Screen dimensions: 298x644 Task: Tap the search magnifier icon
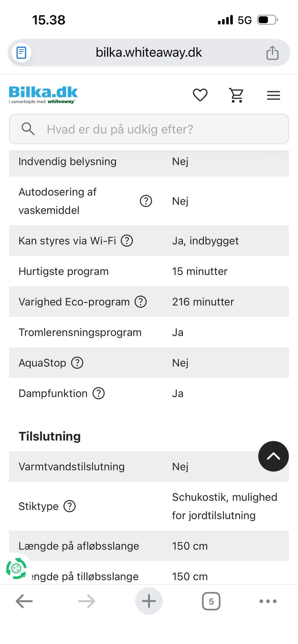coord(28,129)
